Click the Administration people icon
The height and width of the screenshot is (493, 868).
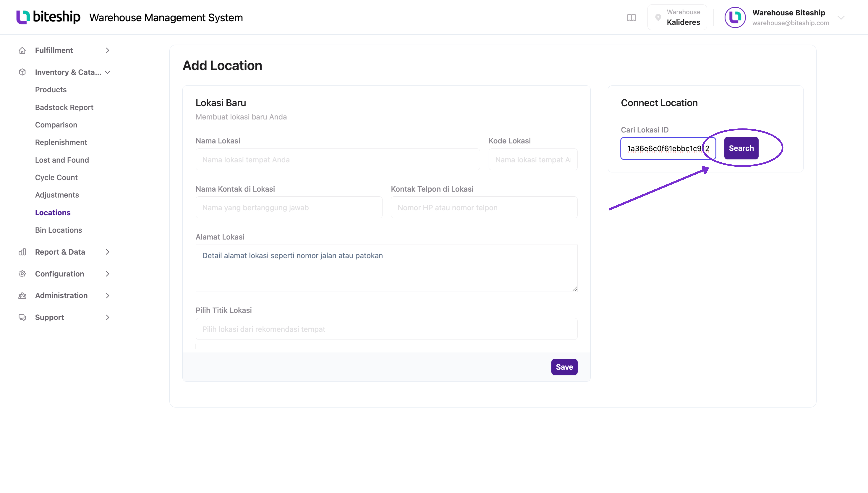tap(22, 296)
